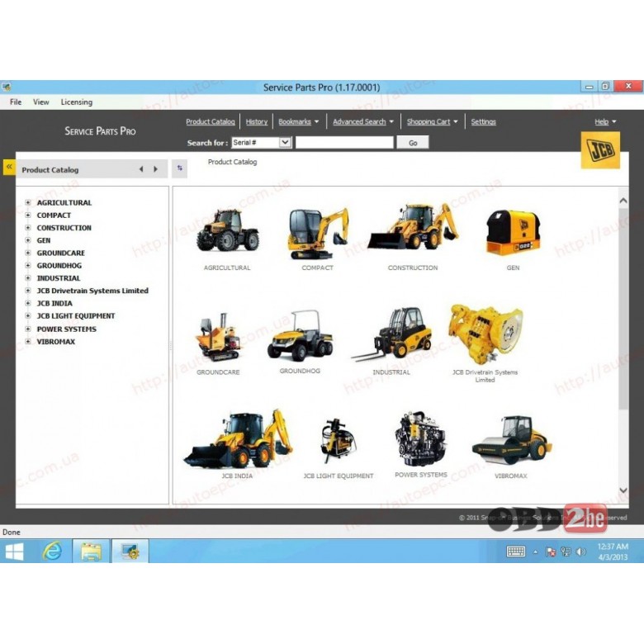The image size is (644, 644).
Task: Click scrollbar up arrow in catalog pane
Action: [x=623, y=201]
